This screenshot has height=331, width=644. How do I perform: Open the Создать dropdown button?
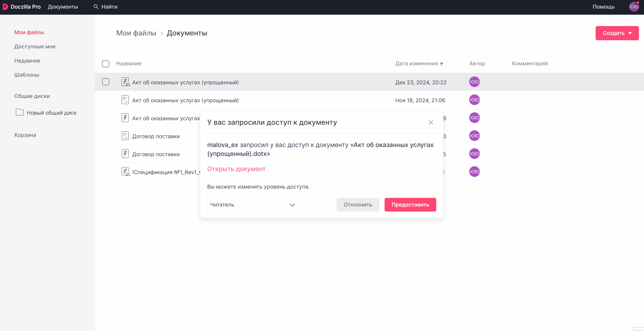[x=617, y=33]
